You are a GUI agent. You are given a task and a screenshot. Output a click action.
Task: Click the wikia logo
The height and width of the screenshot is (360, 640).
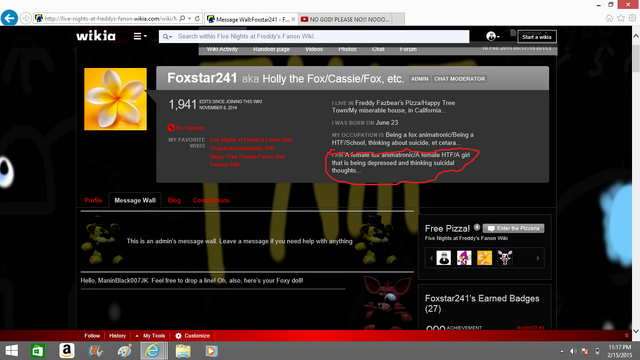tap(96, 36)
